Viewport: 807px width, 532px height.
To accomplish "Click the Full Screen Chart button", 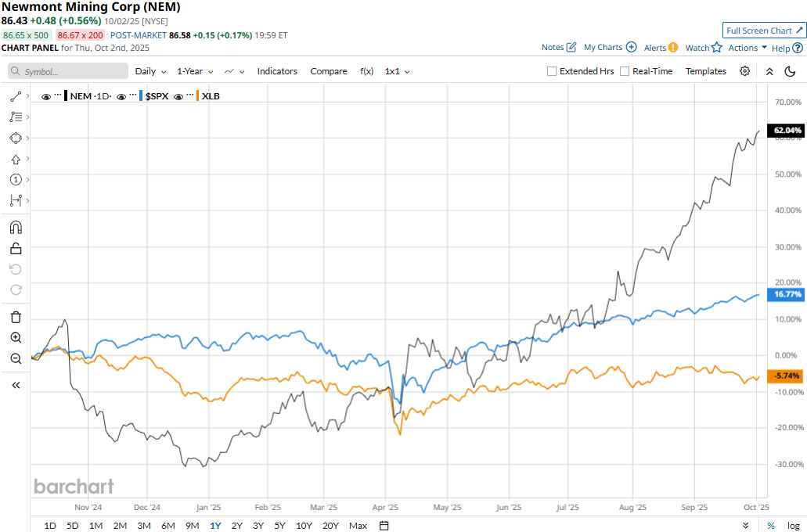I will pos(764,31).
